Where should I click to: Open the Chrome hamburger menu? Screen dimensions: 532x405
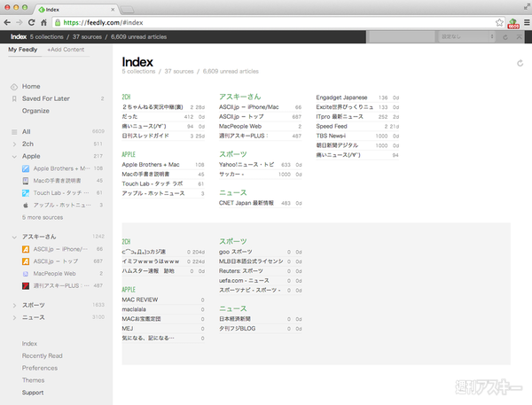(x=527, y=22)
